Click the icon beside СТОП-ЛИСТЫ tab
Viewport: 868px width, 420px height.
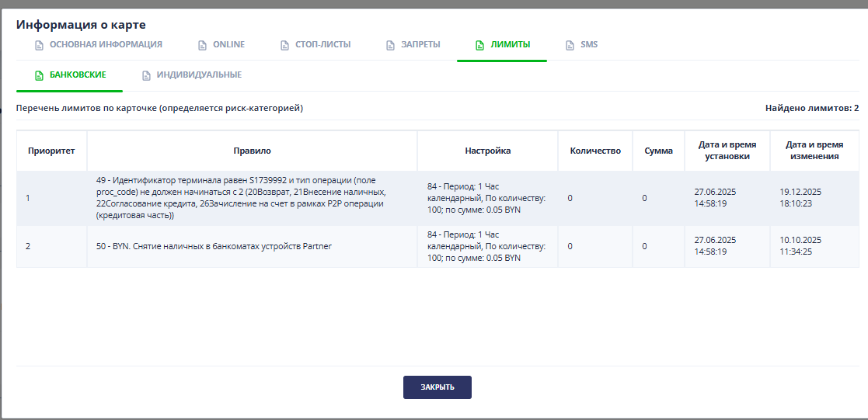tap(285, 45)
